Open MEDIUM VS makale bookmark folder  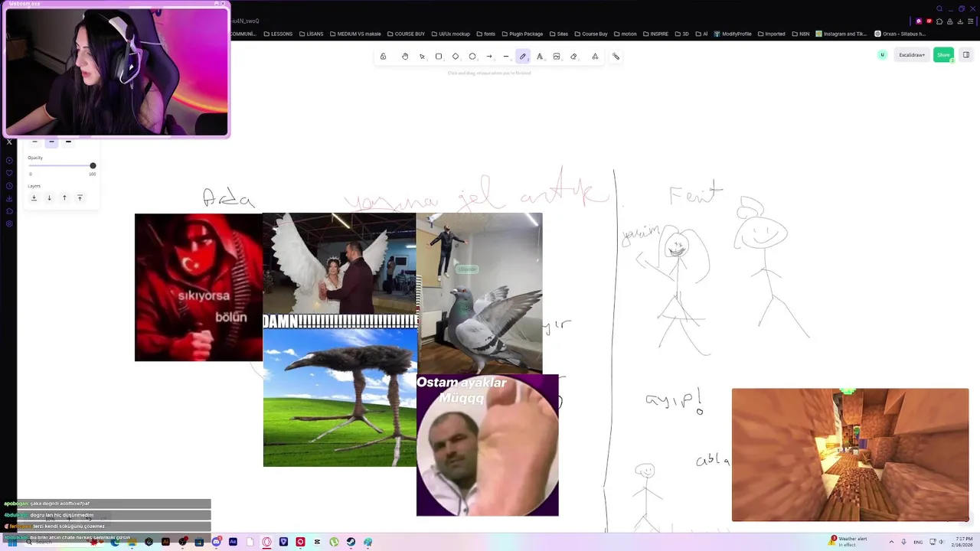coord(355,34)
